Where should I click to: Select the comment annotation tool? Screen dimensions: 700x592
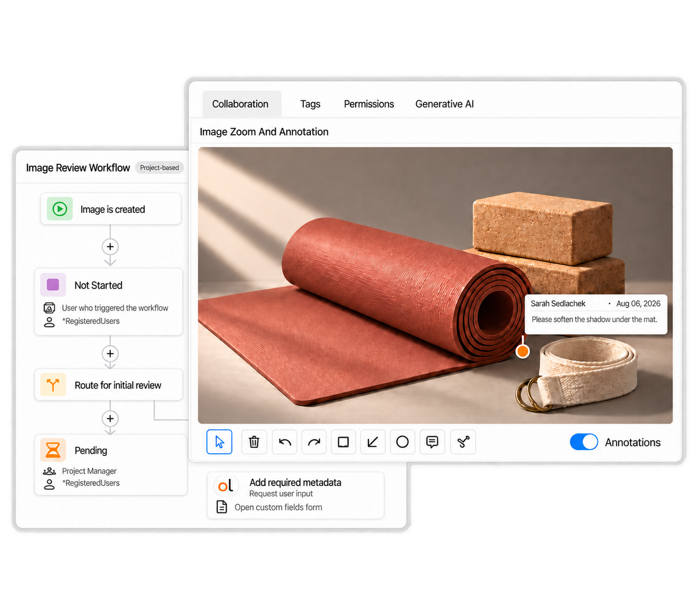(432, 442)
